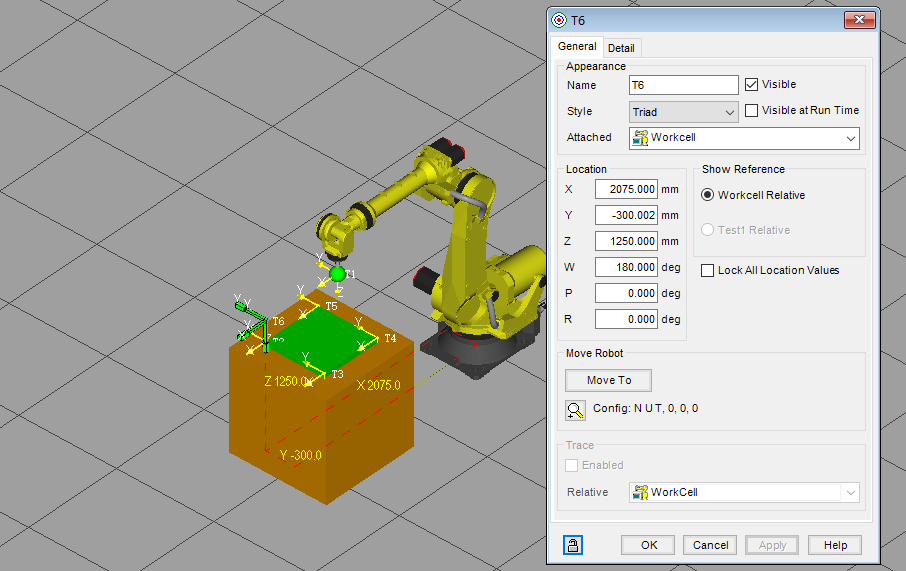The width and height of the screenshot is (906, 571).
Task: Enable Visible at Run Time
Action: coord(751,110)
